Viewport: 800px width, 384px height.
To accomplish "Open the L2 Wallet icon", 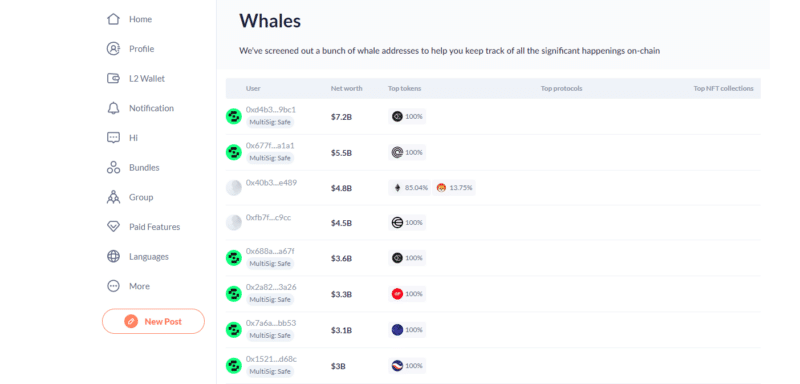I will click(x=113, y=79).
